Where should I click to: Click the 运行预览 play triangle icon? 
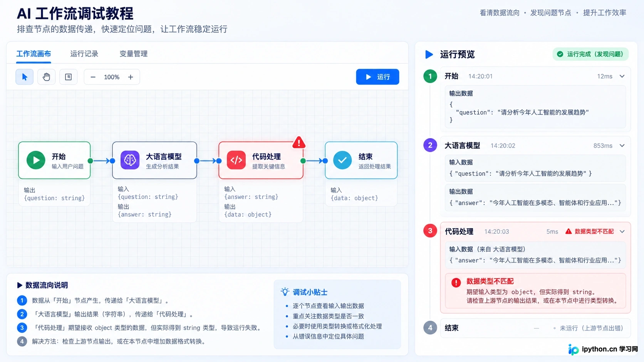point(429,54)
